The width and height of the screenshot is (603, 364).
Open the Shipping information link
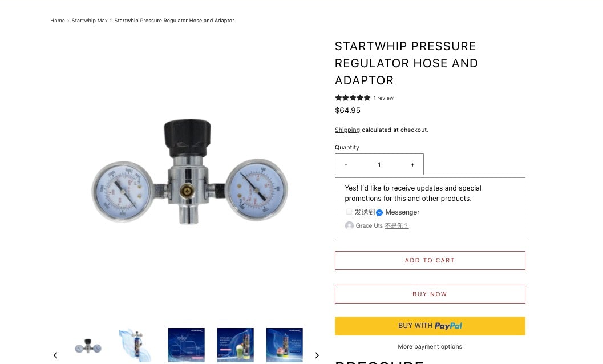(x=347, y=130)
